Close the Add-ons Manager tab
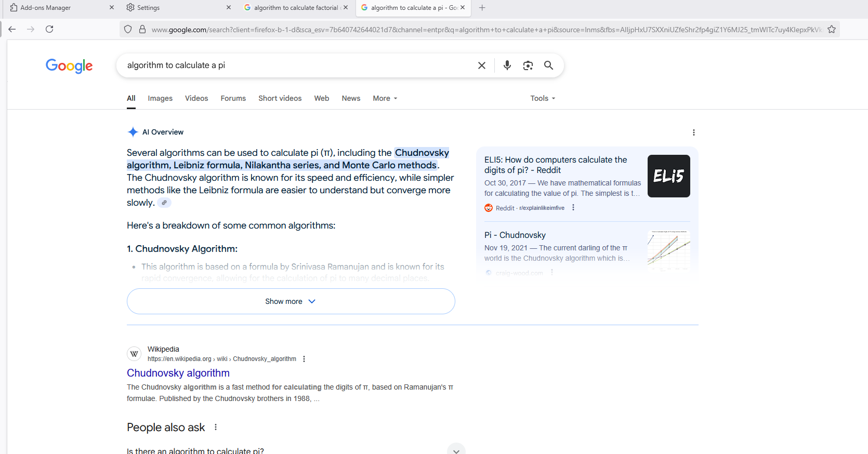868x454 pixels. 112,8
